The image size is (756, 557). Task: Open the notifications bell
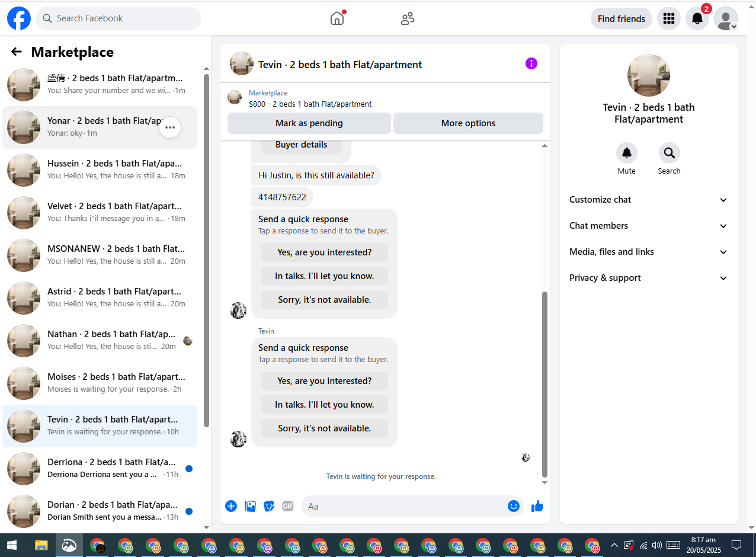[697, 18]
